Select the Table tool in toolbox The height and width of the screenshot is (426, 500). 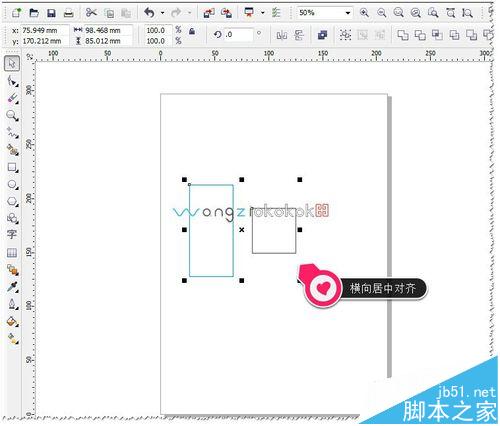click(12, 253)
